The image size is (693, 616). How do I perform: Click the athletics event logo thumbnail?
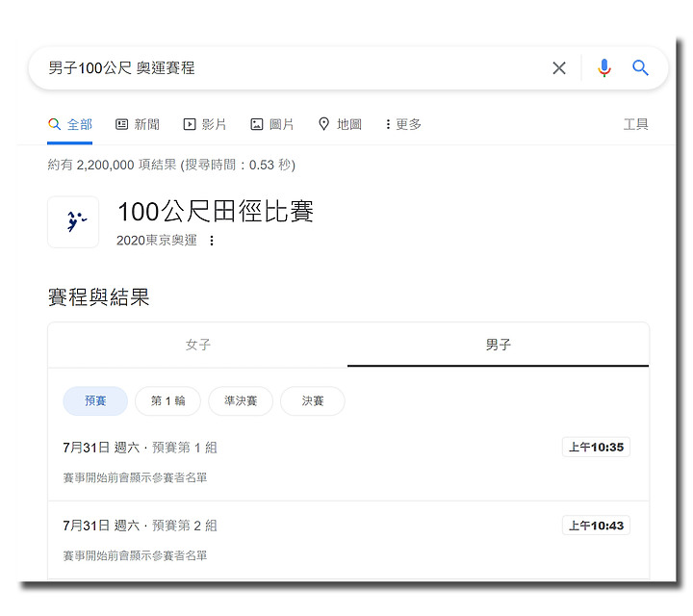73,221
